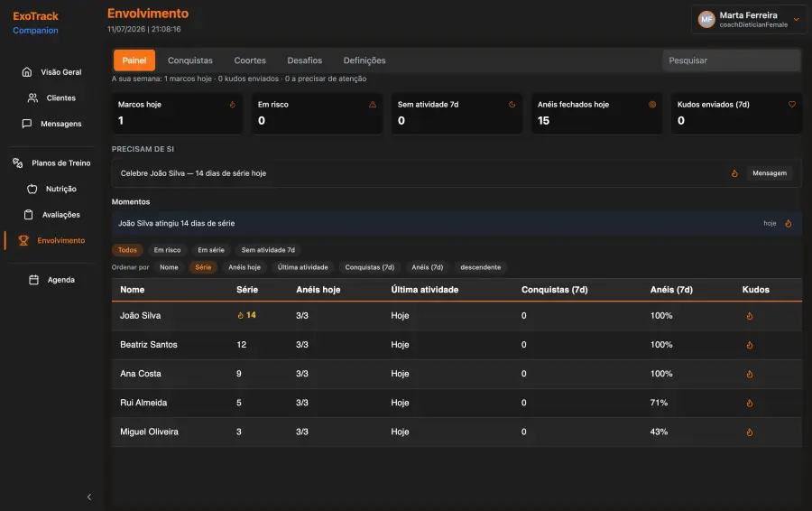This screenshot has width=812, height=511.
Task: Click Mensagem button for João Silva
Action: pos(769,173)
